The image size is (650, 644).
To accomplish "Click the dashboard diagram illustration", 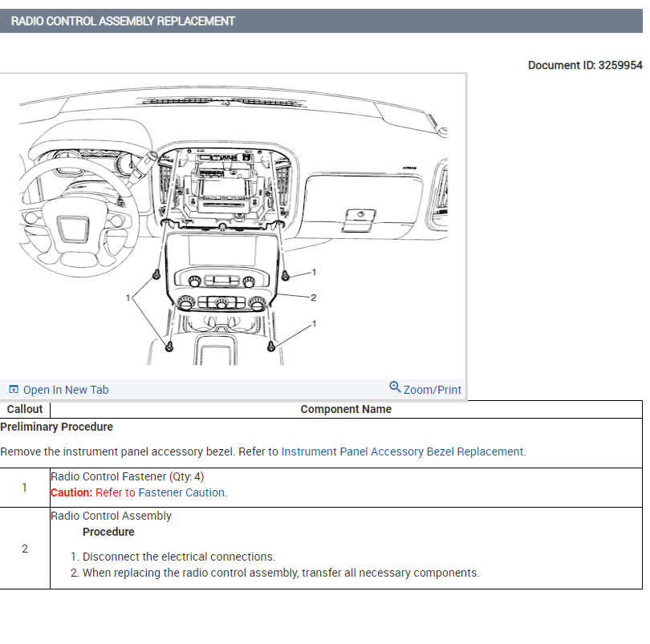I will [x=233, y=226].
